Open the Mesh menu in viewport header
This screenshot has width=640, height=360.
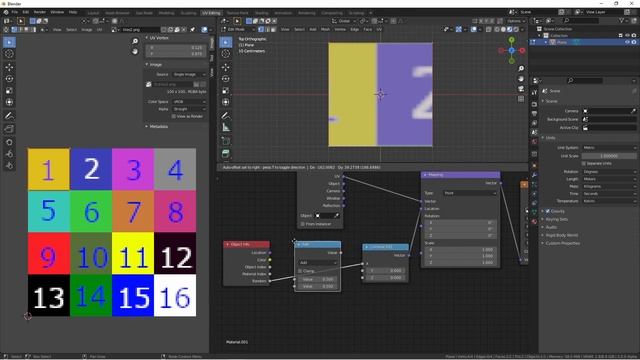coord(325,29)
